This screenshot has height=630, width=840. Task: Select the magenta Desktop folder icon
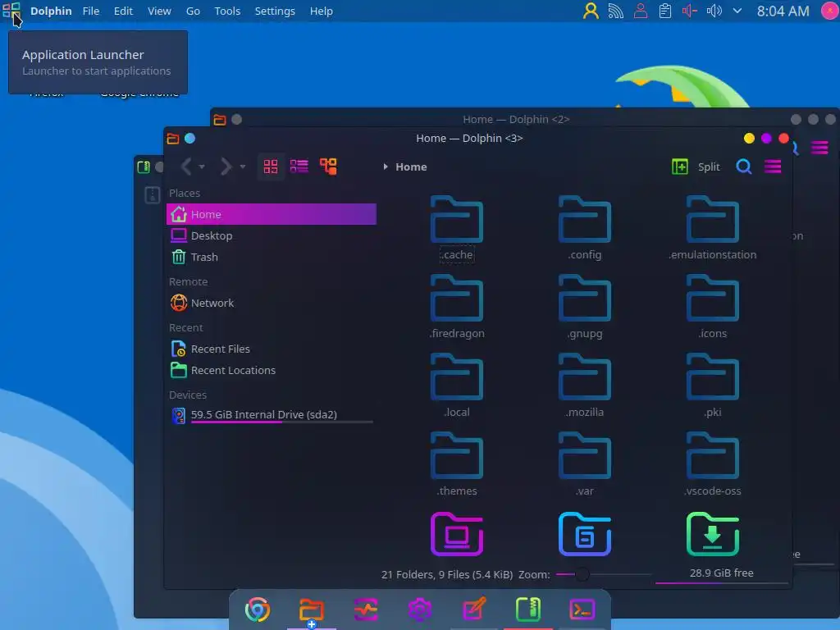[x=456, y=534]
